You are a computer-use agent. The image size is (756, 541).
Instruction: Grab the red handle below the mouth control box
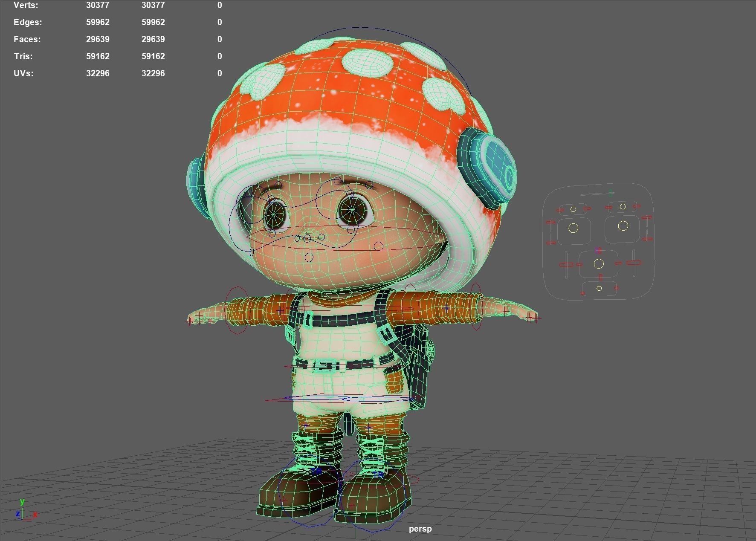[601, 277]
